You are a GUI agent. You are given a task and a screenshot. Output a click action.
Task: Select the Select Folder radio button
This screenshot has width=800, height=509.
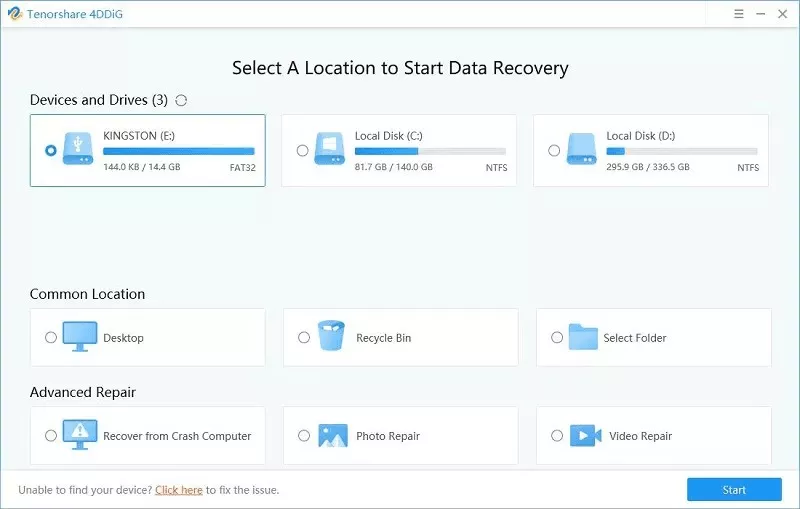[x=557, y=337]
